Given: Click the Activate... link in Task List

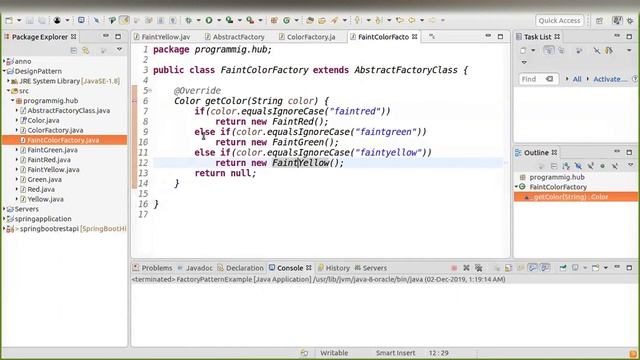Looking at the screenshot, I should click(x=610, y=79).
